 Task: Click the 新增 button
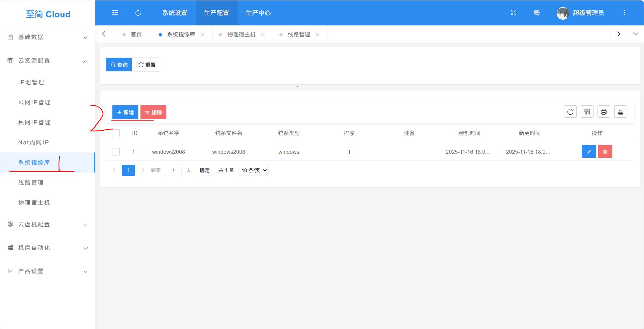click(125, 112)
